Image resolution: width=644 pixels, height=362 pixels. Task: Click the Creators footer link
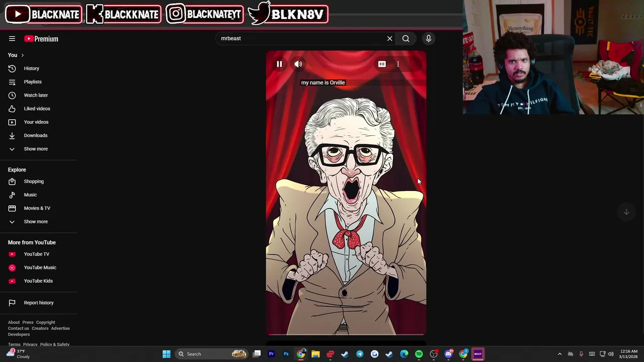(x=40, y=328)
